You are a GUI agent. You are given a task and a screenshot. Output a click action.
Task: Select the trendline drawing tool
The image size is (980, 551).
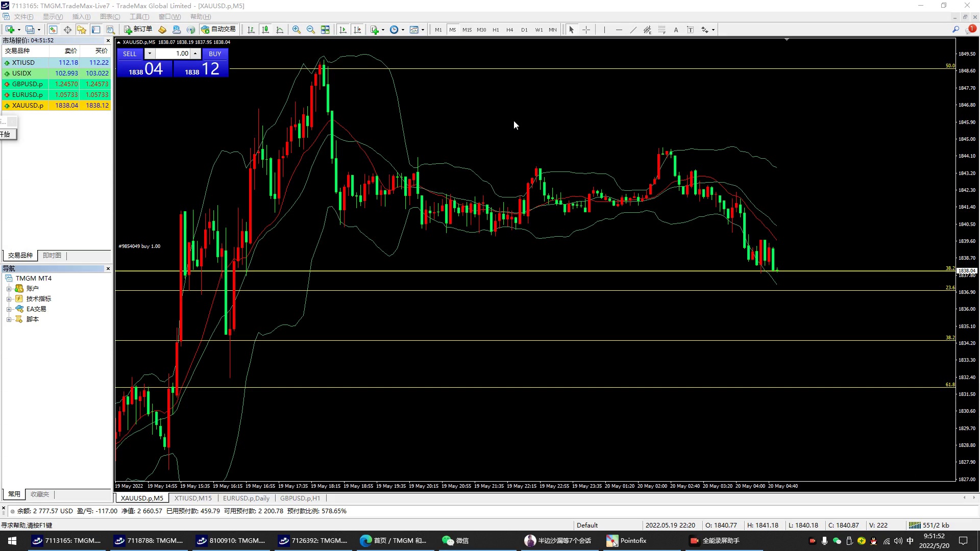(633, 30)
